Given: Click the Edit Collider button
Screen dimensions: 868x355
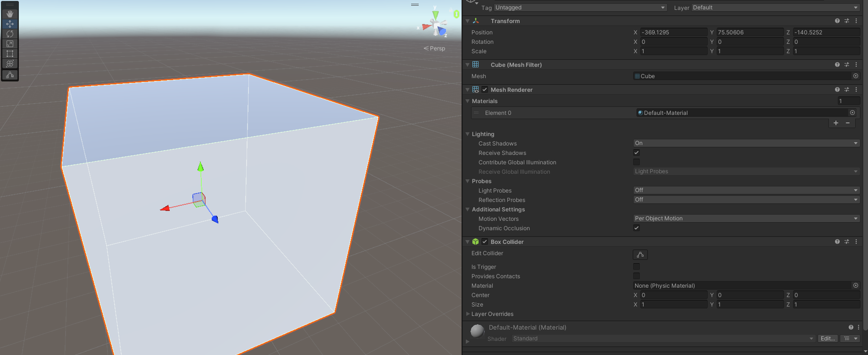Looking at the screenshot, I should [640, 255].
